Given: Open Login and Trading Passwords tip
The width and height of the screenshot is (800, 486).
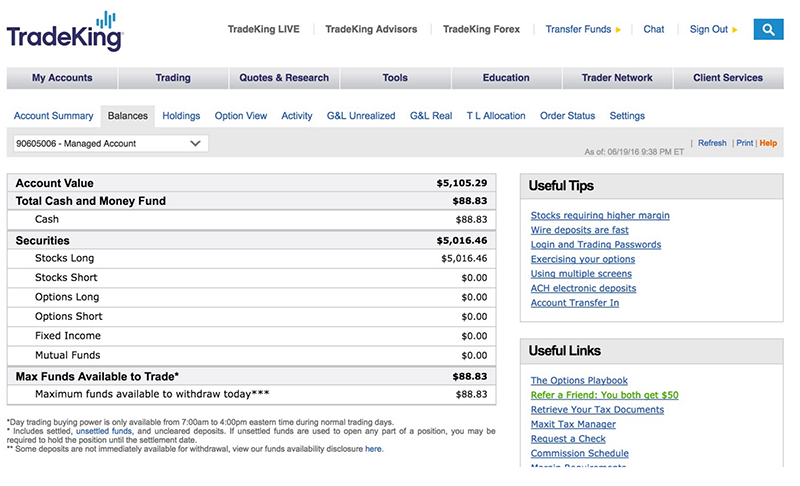Looking at the screenshot, I should (596, 244).
